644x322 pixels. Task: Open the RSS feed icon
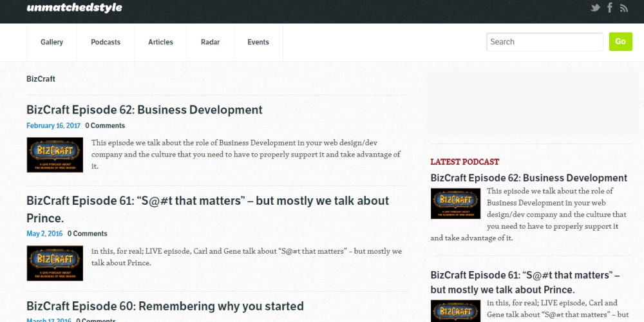(624, 8)
